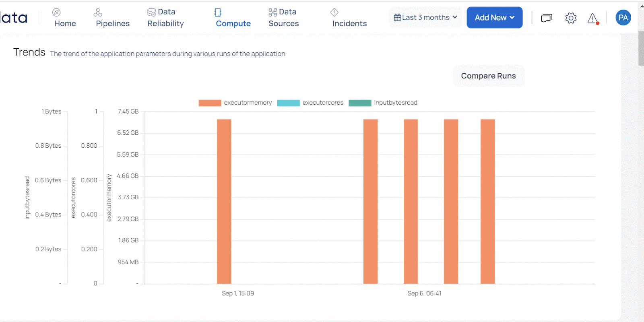The image size is (644, 322).
Task: Click the Pipelines nodes icon
Action: tap(98, 12)
